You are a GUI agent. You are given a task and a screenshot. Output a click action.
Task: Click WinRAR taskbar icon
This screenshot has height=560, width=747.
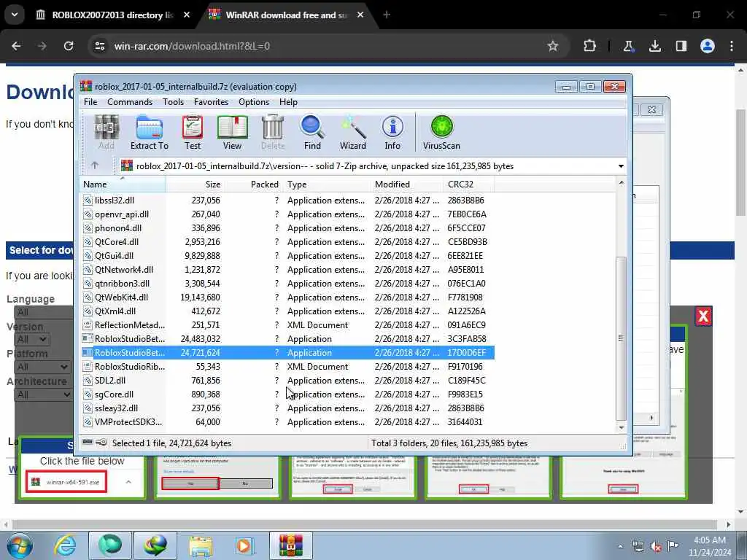coord(291,545)
